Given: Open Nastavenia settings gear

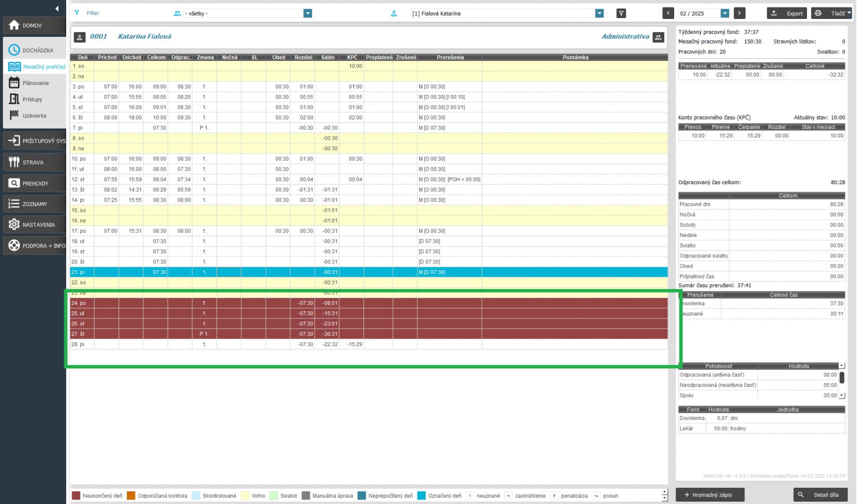Looking at the screenshot, I should [14, 225].
